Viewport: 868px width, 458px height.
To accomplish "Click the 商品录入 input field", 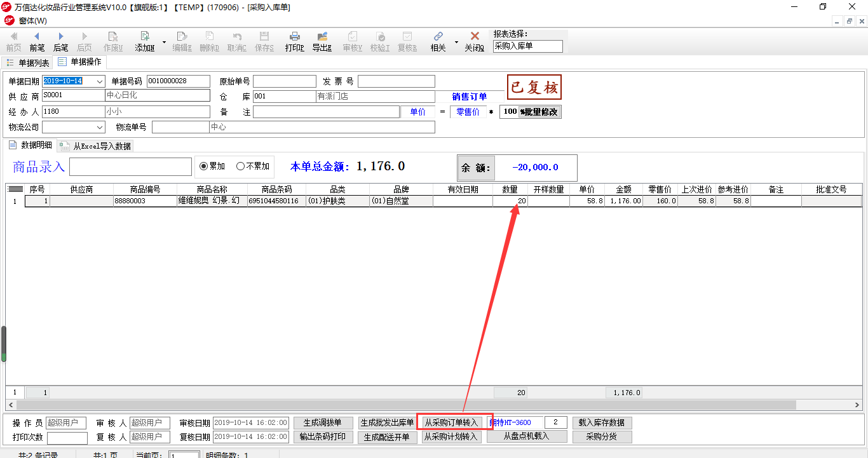I will [x=130, y=167].
